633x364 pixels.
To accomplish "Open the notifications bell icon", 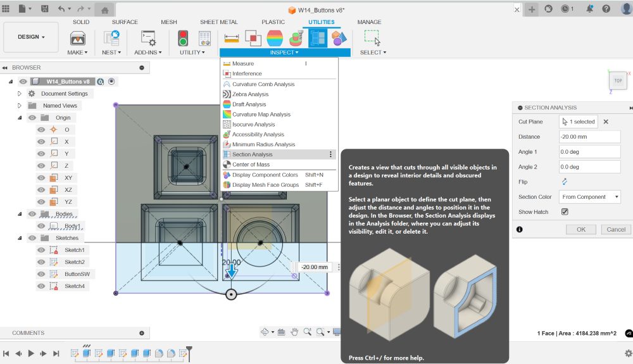I will click(589, 8).
